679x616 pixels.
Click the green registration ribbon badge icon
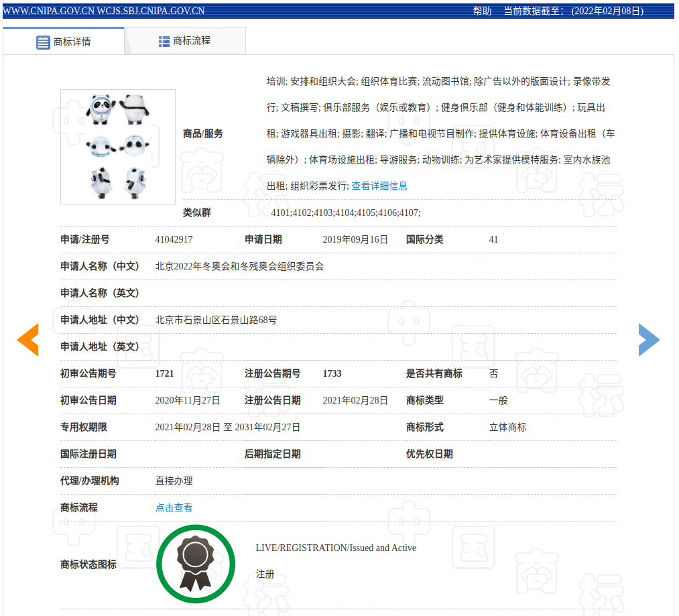[x=196, y=564]
